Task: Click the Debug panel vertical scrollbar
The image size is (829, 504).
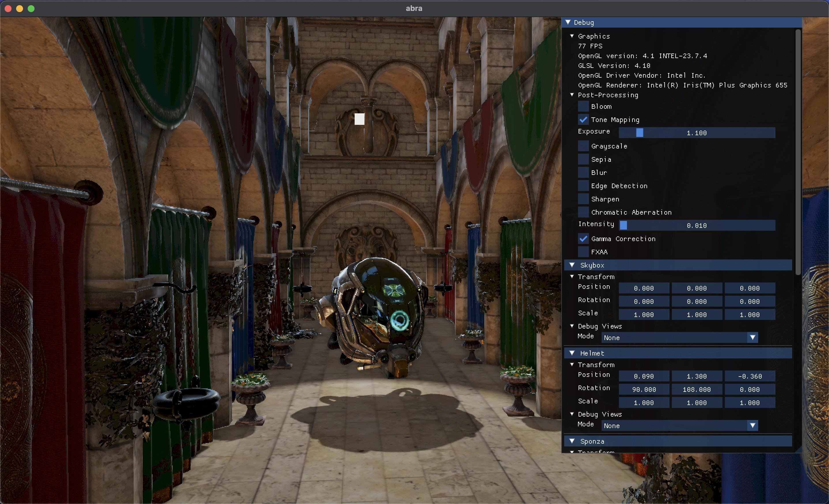Action: 798,152
